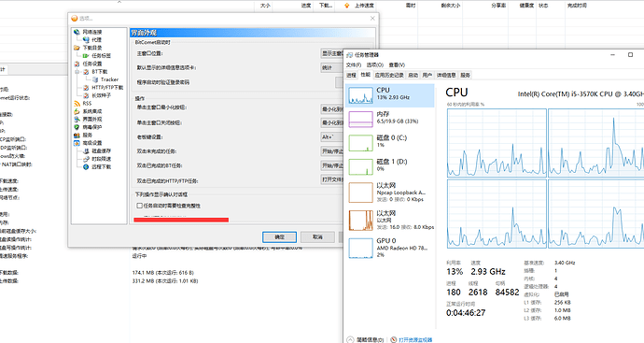Select the 下载目录 folder icon

[77, 48]
